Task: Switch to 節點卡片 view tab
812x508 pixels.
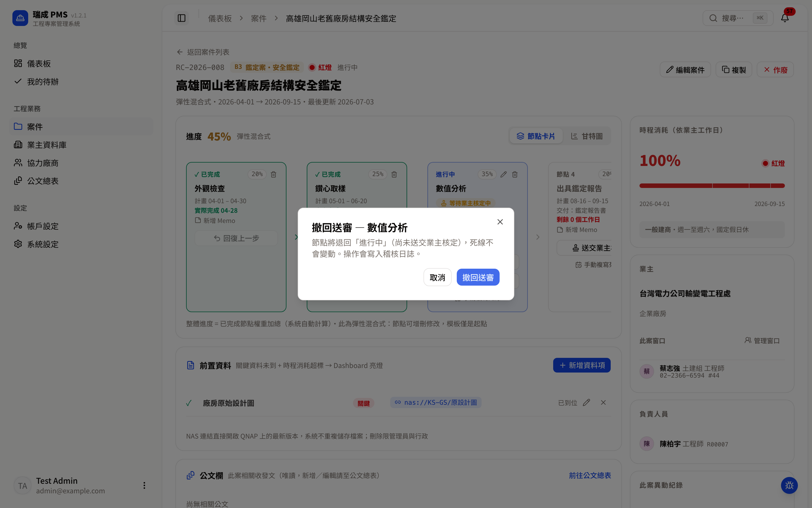Action: pos(536,136)
